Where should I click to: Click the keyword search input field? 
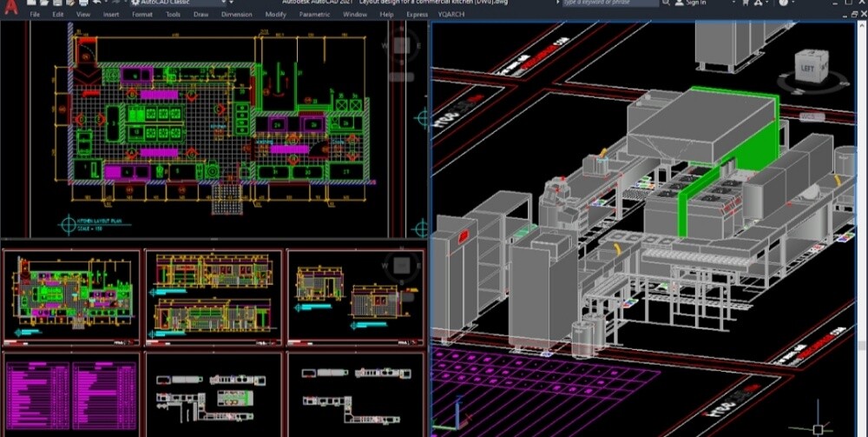tap(610, 3)
